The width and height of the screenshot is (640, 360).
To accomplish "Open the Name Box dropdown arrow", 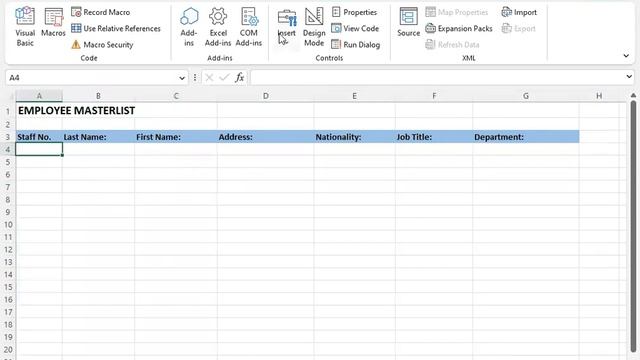I will [182, 78].
